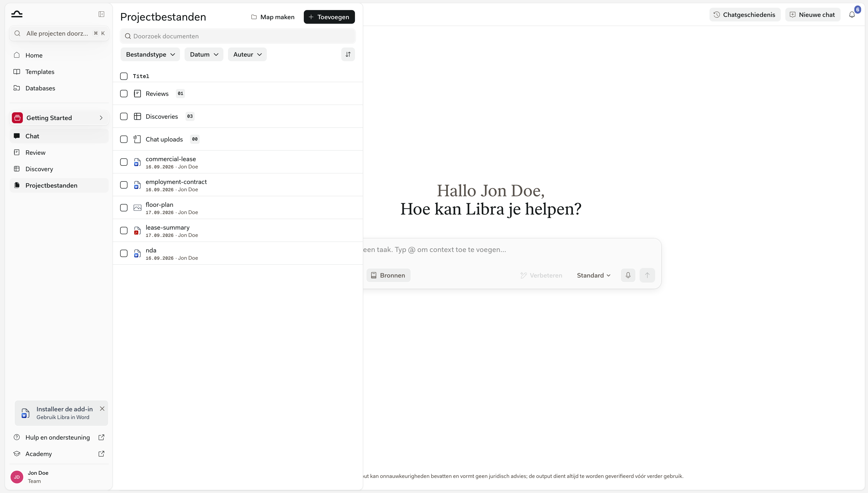The image size is (868, 493).
Task: Focus the Doorzoek documenten search field
Action: [x=238, y=36]
